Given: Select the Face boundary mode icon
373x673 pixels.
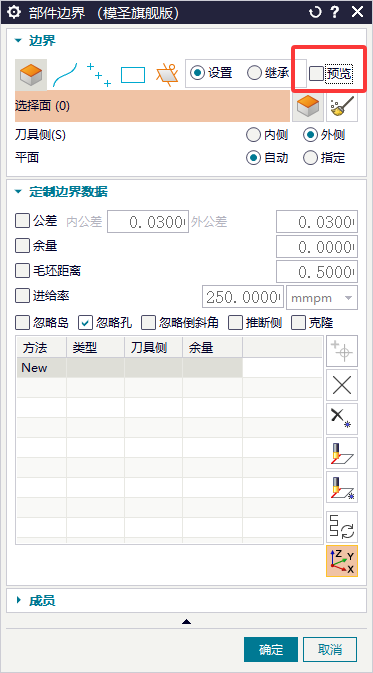Looking at the screenshot, I should (31, 74).
